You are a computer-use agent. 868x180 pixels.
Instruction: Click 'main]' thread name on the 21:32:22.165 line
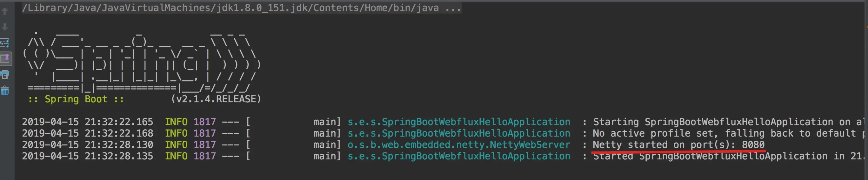(x=327, y=122)
